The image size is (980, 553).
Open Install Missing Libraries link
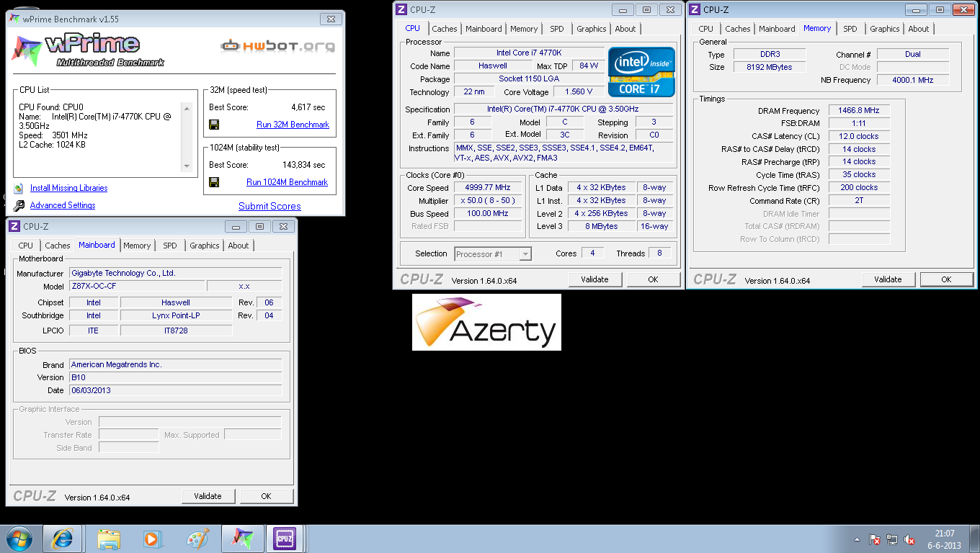point(68,188)
